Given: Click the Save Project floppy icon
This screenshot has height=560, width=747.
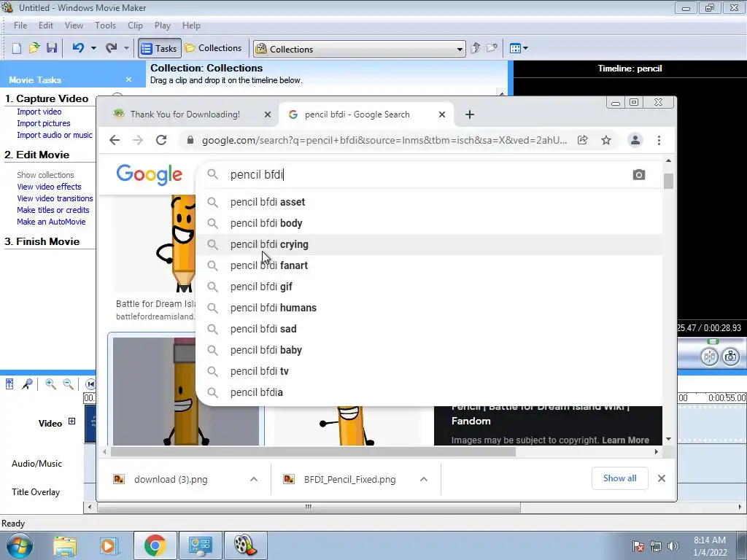Looking at the screenshot, I should pos(52,48).
